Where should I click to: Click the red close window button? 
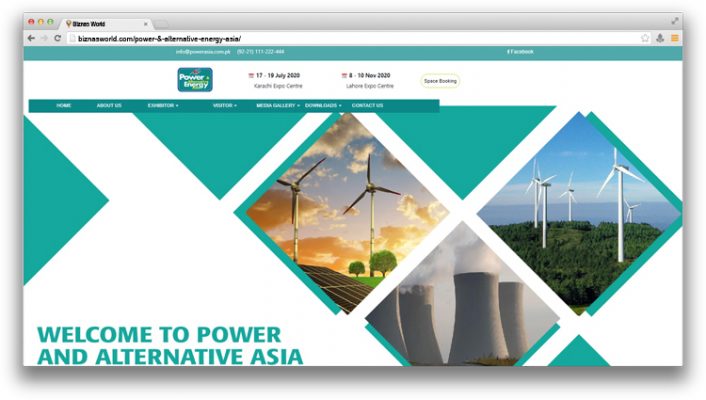(x=31, y=22)
